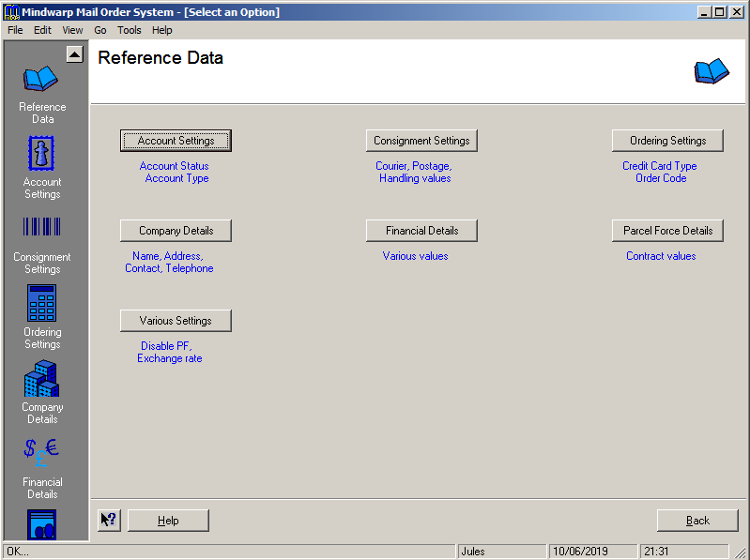
Task: Click the Exchange rate text
Action: (x=170, y=358)
